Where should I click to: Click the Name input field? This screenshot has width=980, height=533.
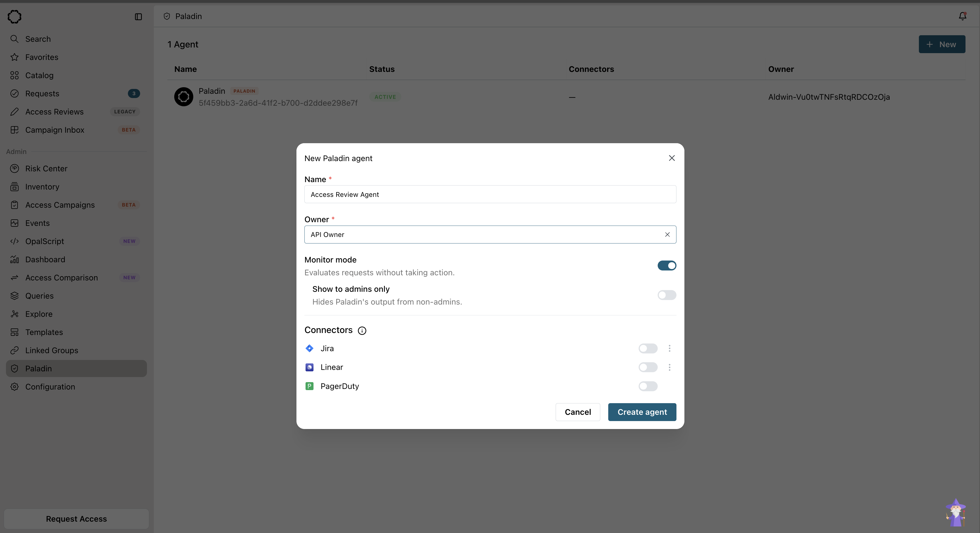(x=490, y=194)
